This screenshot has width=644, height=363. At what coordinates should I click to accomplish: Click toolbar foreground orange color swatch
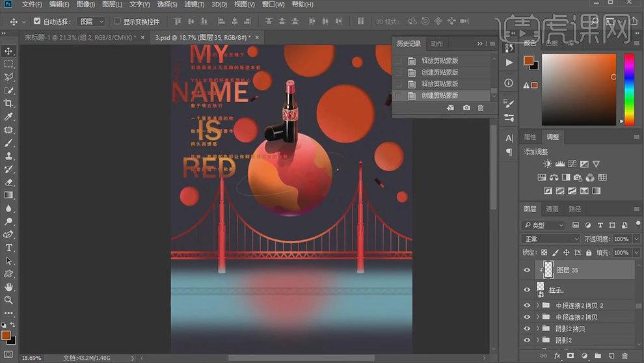click(6, 335)
